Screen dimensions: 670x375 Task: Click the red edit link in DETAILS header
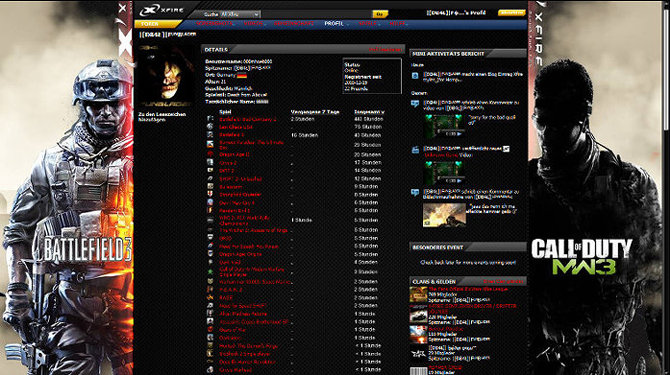tap(385, 50)
